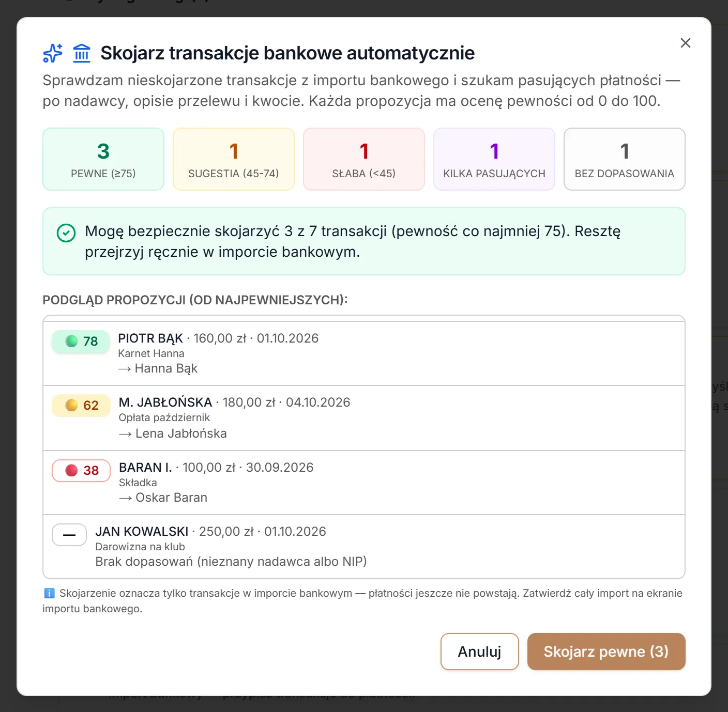Click the bank building icon in title
The image size is (728, 712).
82,53
